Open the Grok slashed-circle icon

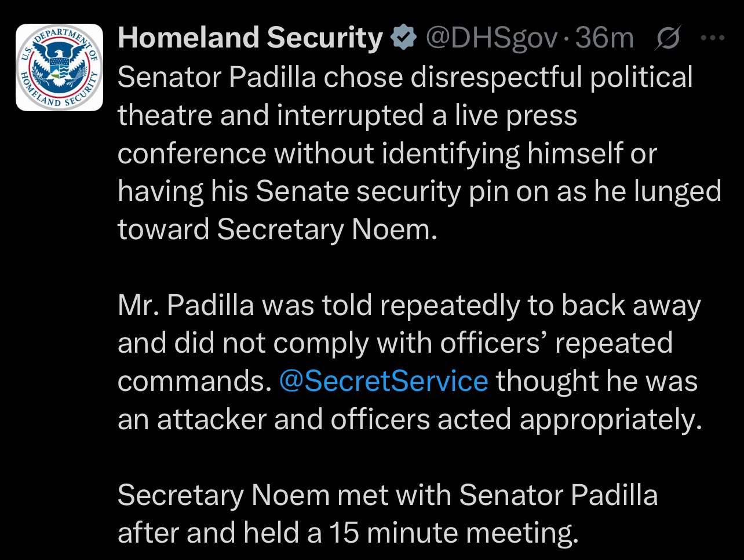(669, 39)
